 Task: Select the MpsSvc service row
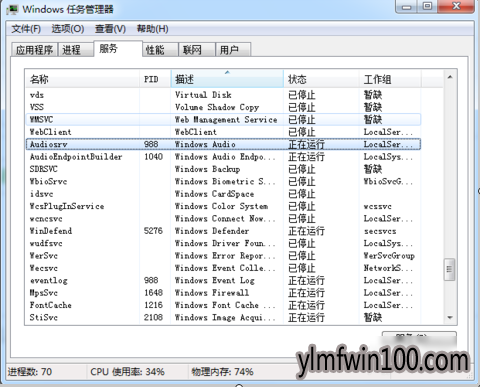[x=223, y=293]
